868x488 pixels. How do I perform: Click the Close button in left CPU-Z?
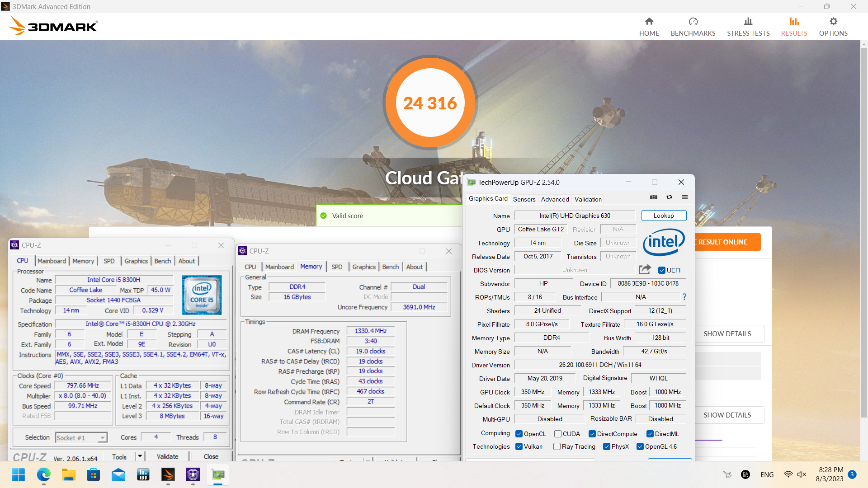pyautogui.click(x=211, y=456)
